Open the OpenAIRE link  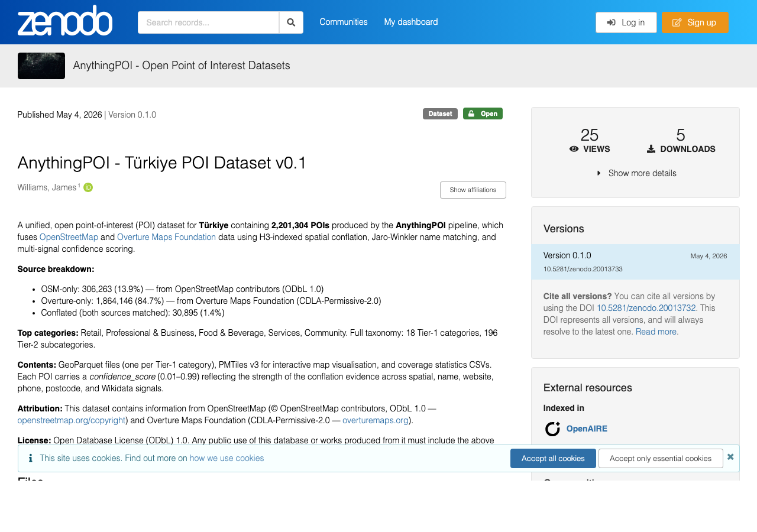click(587, 429)
